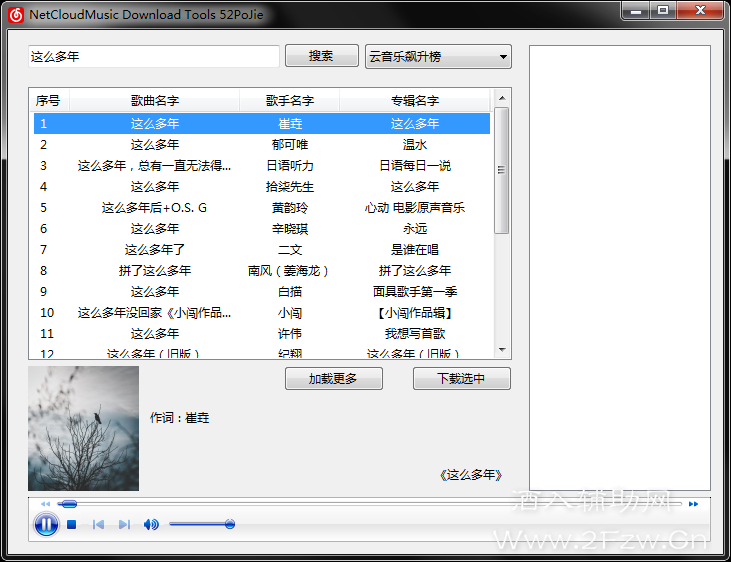The height and width of the screenshot is (562, 731).
Task: Click the 《这么多年》 now-playing title
Action: [x=471, y=475]
